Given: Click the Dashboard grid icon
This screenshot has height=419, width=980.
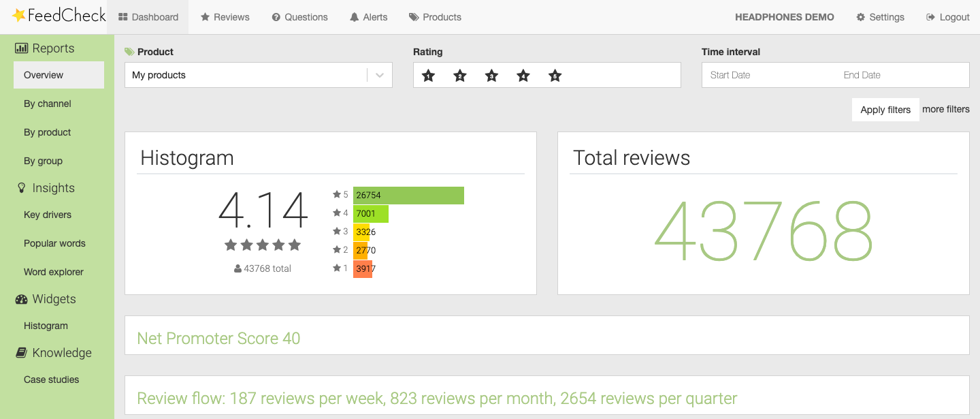Looking at the screenshot, I should pos(123,17).
